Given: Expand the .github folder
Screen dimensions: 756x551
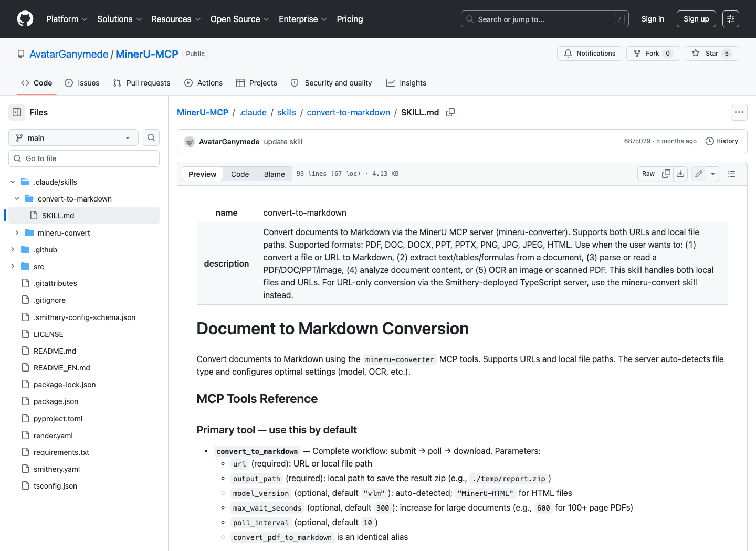Looking at the screenshot, I should click(13, 250).
